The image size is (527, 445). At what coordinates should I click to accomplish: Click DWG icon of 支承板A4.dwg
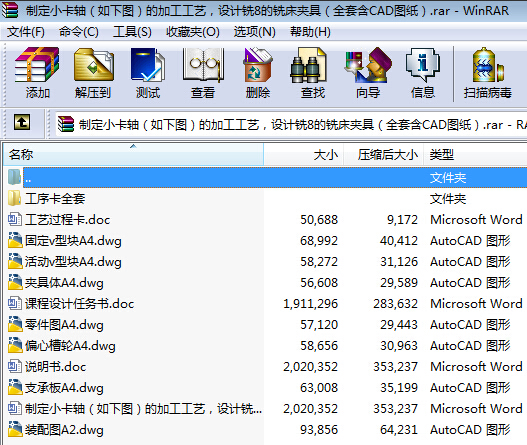pyautogui.click(x=15, y=388)
